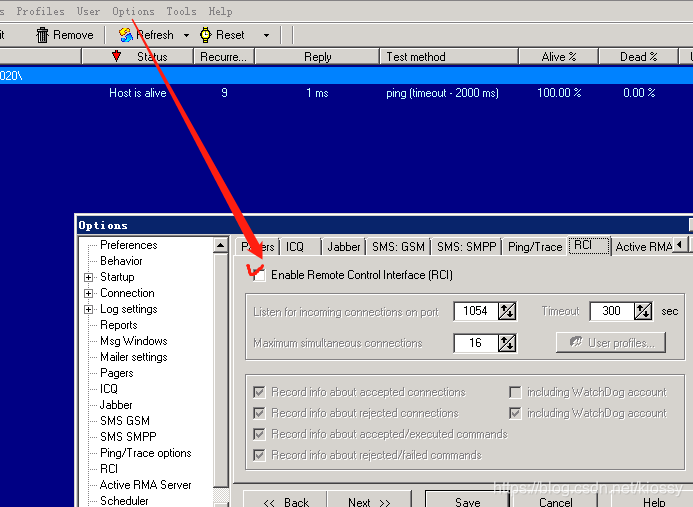This screenshot has width=693, height=507.
Task: Switch to the SMS: SMPP tab
Action: click(x=467, y=247)
